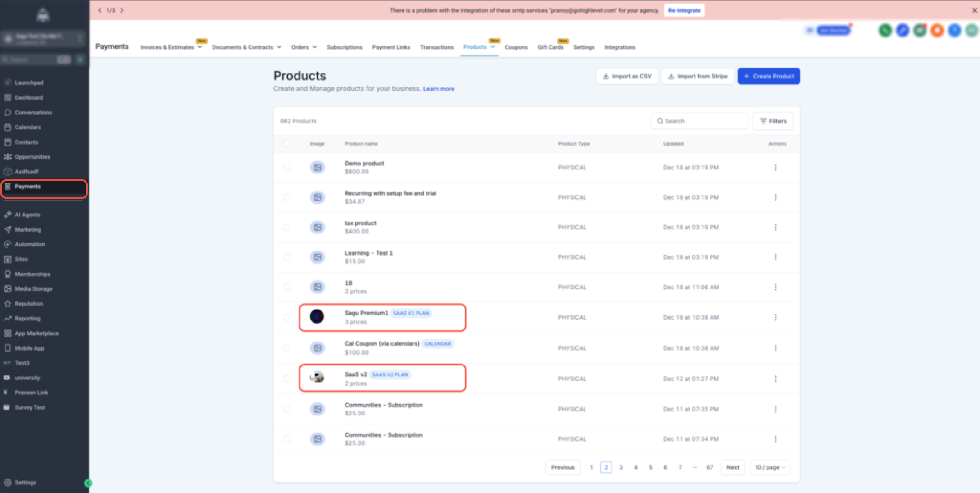Open Launchpad from the sidebar
Screen dimensions: 980x493
point(29,82)
